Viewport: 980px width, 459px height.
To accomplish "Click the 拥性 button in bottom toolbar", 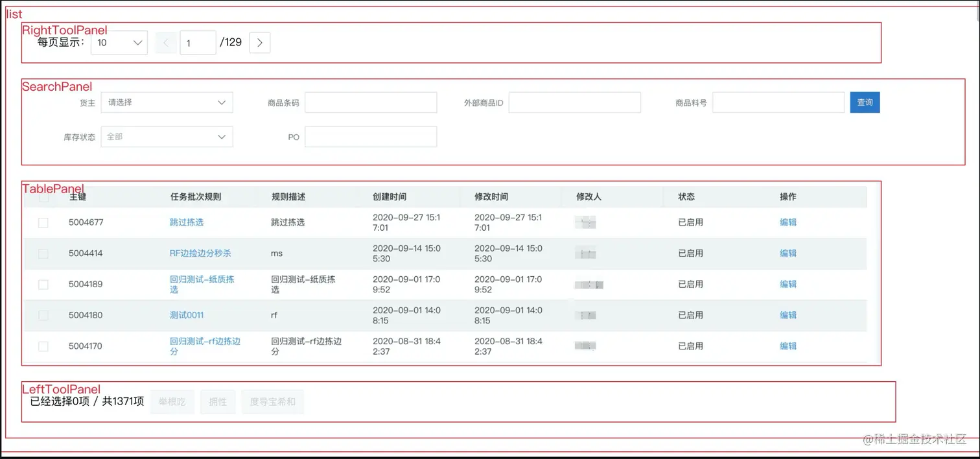I will click(218, 402).
